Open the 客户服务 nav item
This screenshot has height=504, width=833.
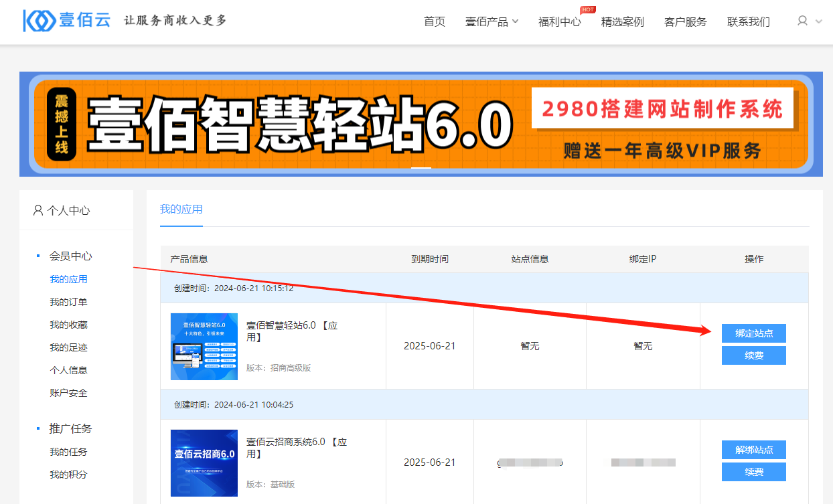686,21
